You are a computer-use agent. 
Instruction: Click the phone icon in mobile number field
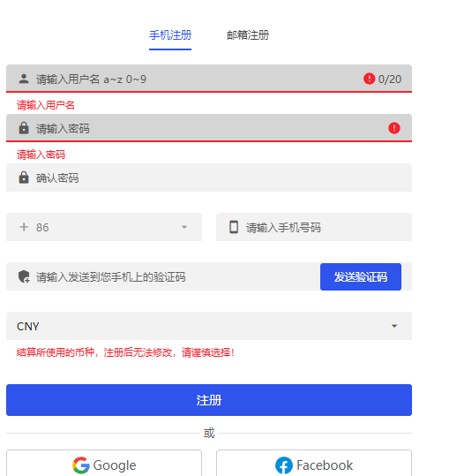(x=234, y=227)
